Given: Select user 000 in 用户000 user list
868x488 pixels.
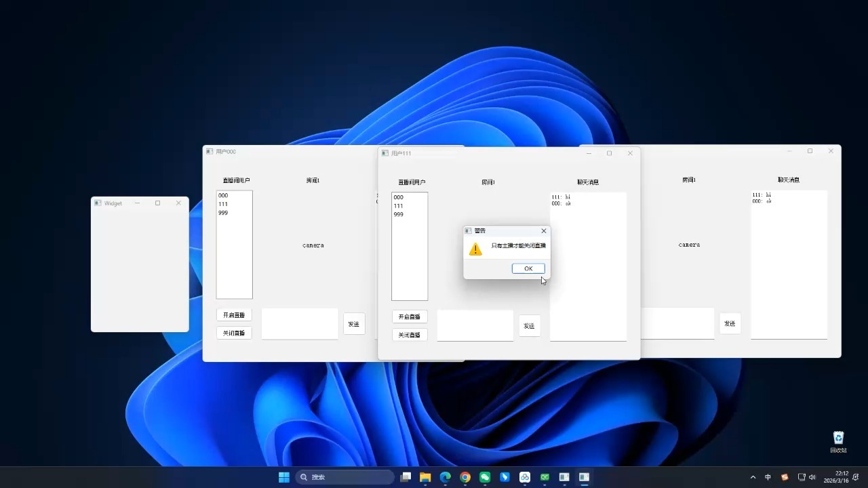Looking at the screenshot, I should tap(234, 195).
